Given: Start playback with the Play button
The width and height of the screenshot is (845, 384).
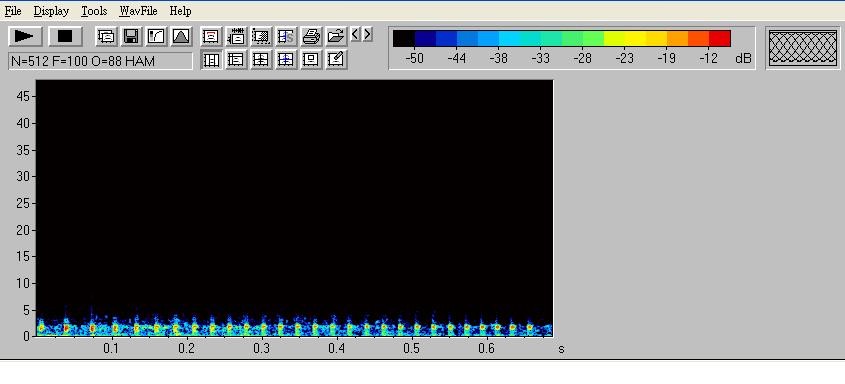Looking at the screenshot, I should tap(25, 36).
